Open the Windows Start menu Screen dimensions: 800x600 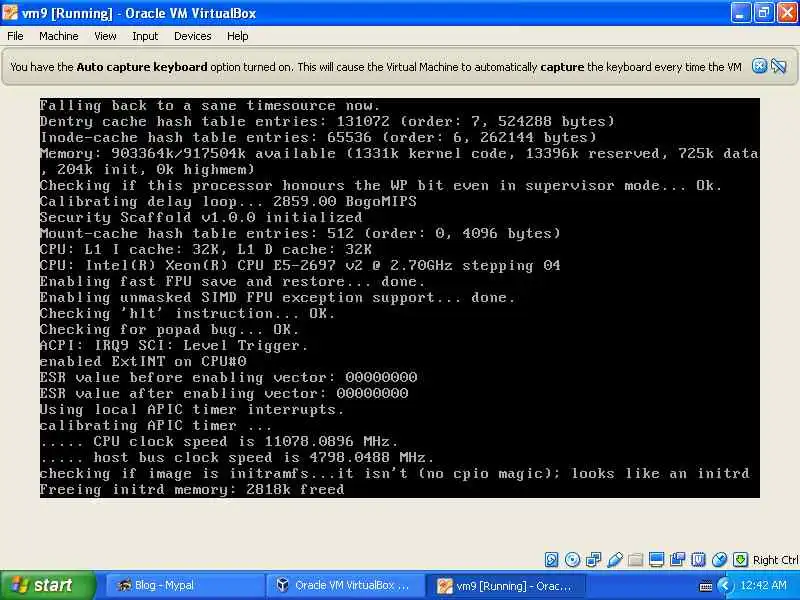(x=47, y=585)
